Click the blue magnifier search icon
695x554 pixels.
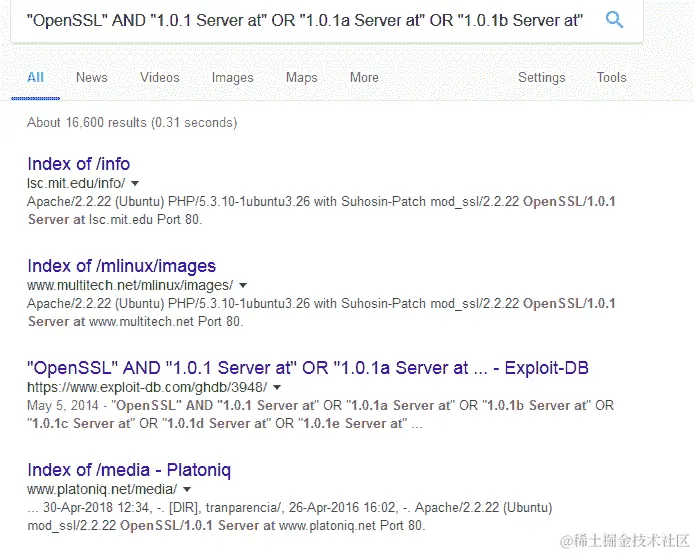click(x=614, y=20)
